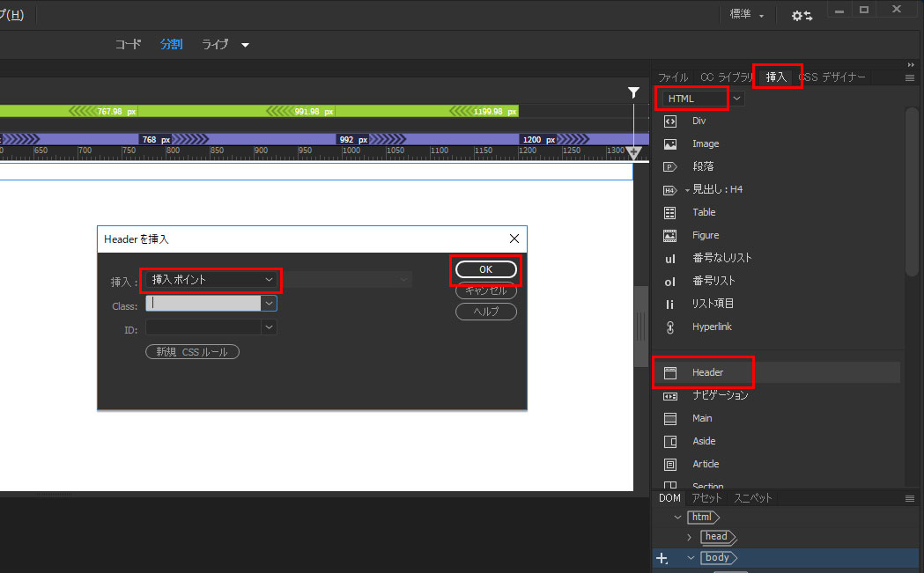924x573 pixels.
Task: Open the Class combo box dropdown
Action: click(269, 303)
